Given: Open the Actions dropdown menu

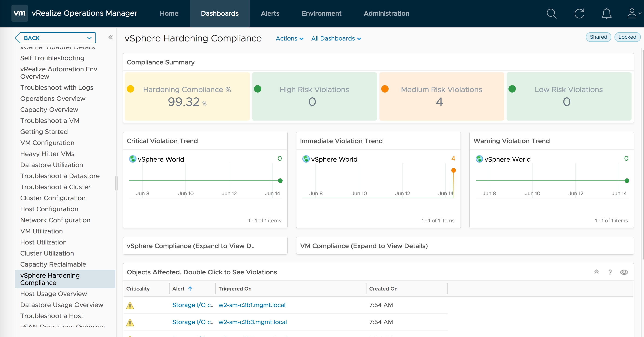Looking at the screenshot, I should coord(290,38).
